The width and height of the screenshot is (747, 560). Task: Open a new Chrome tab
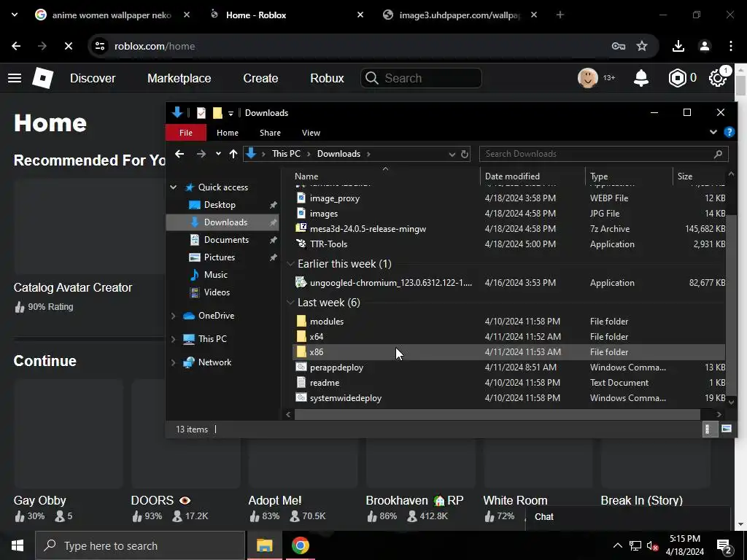[x=560, y=15]
